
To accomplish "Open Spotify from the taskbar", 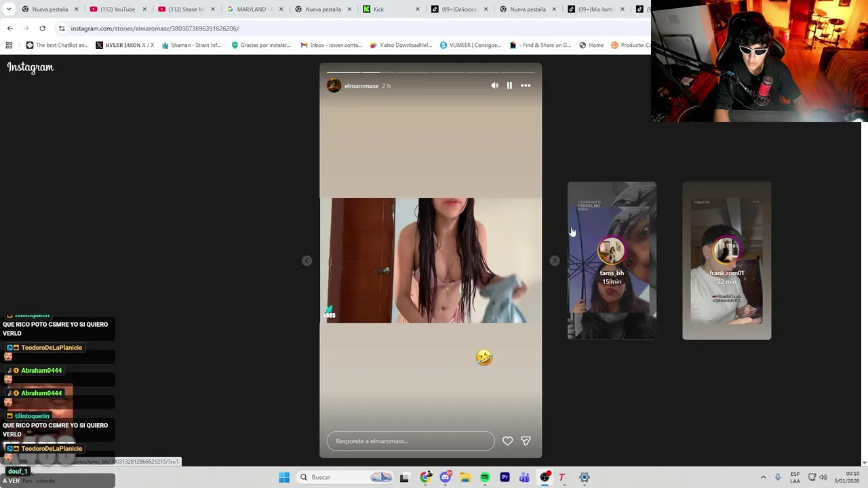I will coord(485,477).
